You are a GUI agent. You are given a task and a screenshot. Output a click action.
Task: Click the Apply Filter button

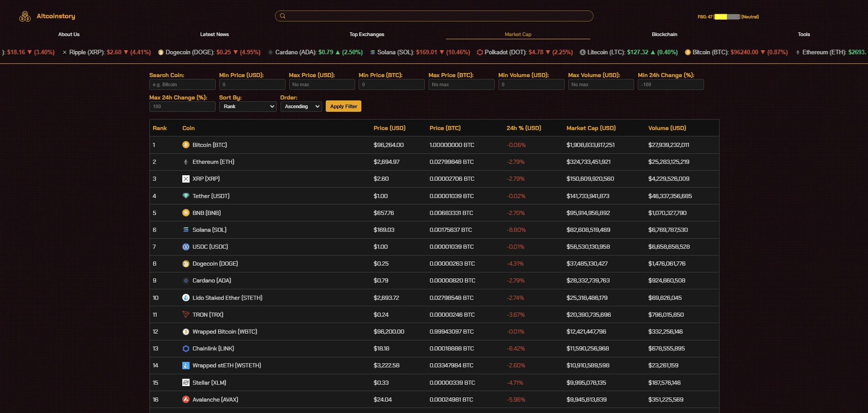tap(344, 106)
